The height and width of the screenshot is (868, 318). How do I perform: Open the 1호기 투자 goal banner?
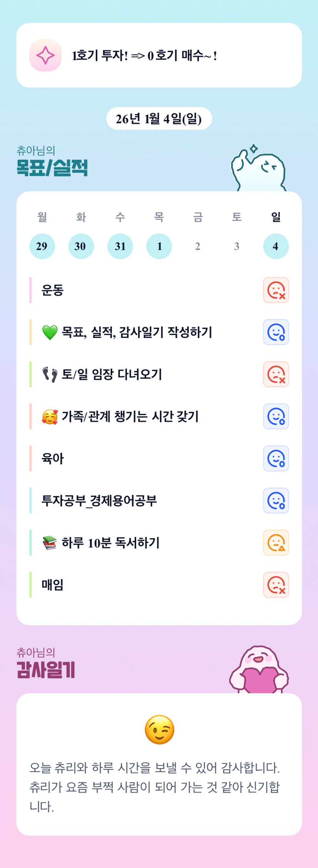tap(159, 55)
